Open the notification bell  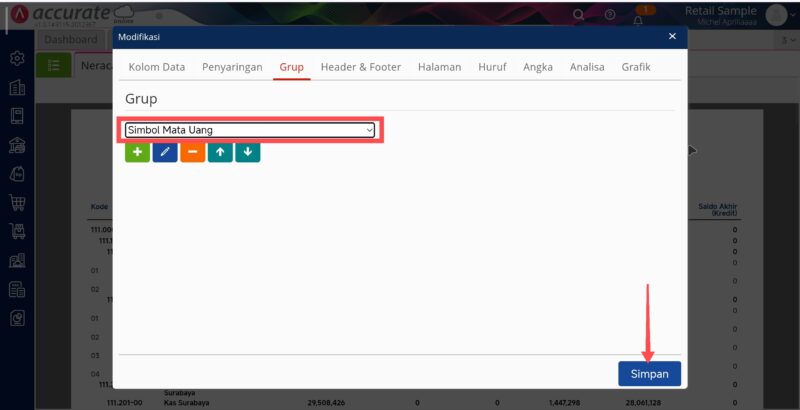coord(638,19)
